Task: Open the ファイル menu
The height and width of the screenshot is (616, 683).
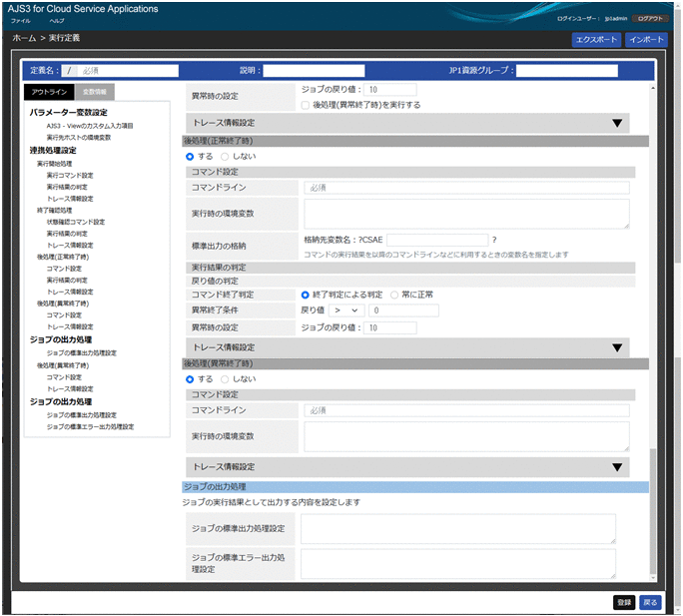Action: pyautogui.click(x=20, y=20)
